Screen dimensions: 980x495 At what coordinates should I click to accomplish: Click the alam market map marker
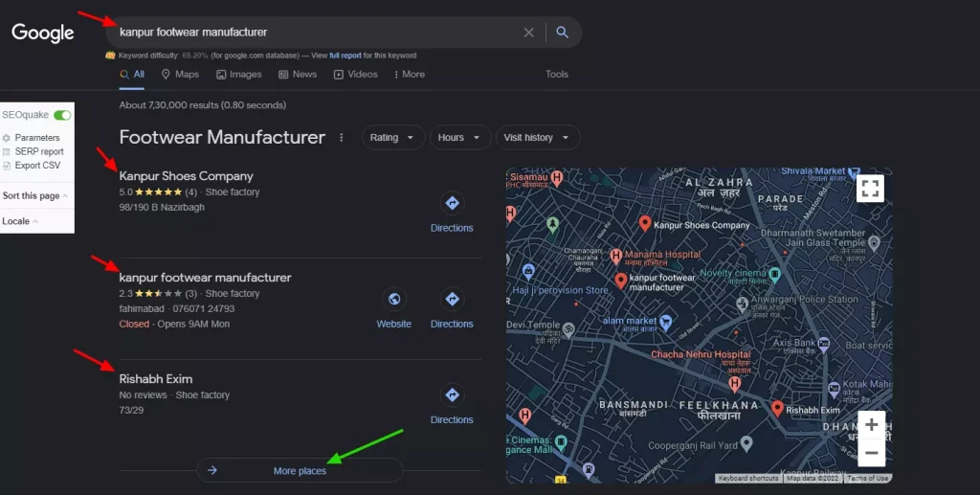(x=666, y=322)
